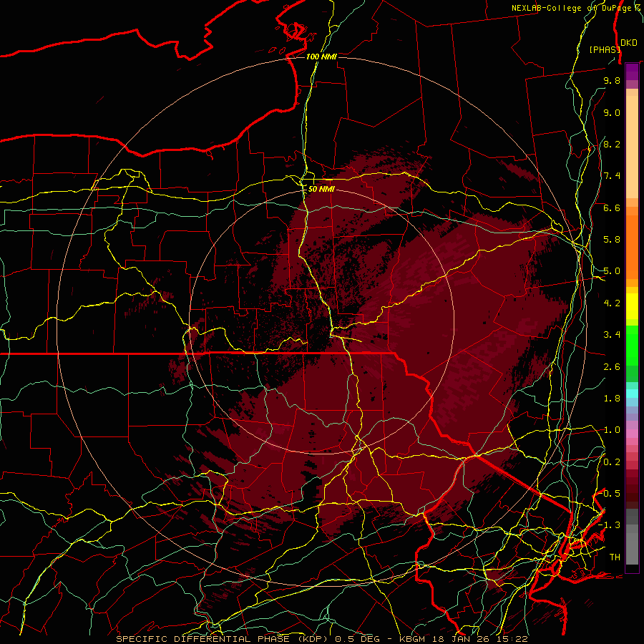Click the 5.8 color scale value
Image resolution: width=644 pixels, height=644 pixels.
coord(612,240)
